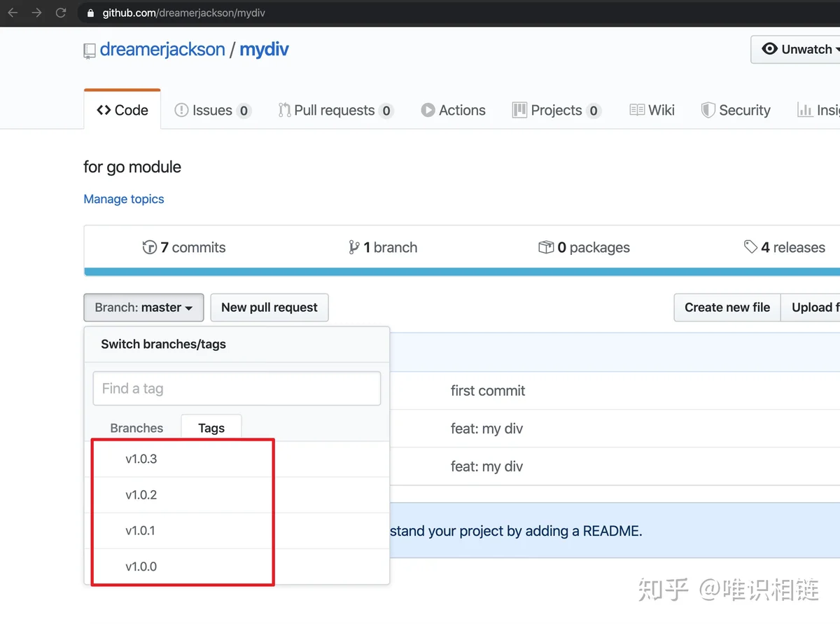Select tag v1.0.0

(x=237, y=567)
